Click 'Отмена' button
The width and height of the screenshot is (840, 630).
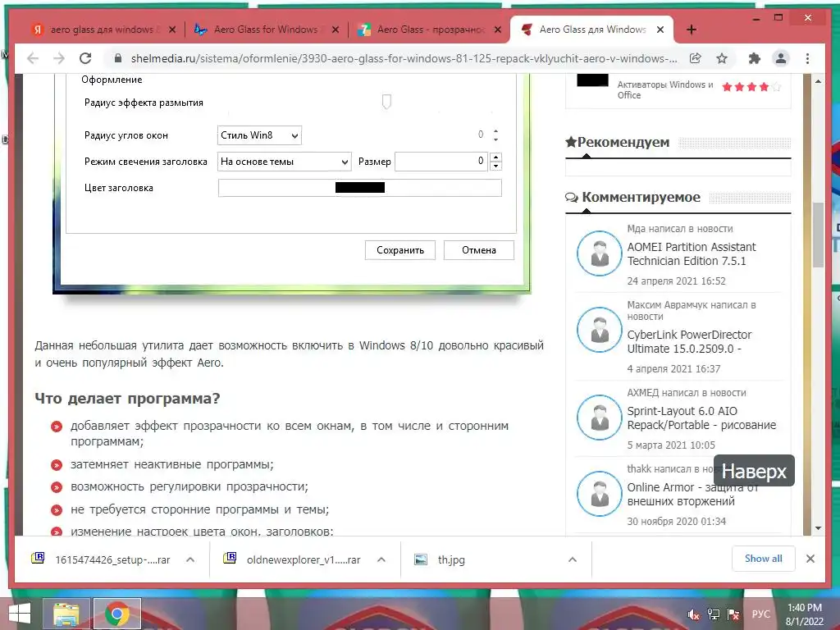coord(479,250)
